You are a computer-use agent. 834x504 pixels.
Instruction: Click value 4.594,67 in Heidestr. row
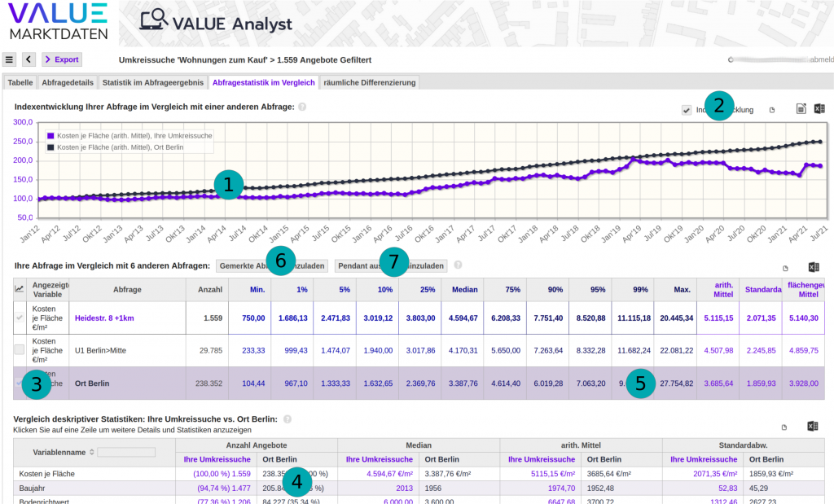click(x=463, y=318)
